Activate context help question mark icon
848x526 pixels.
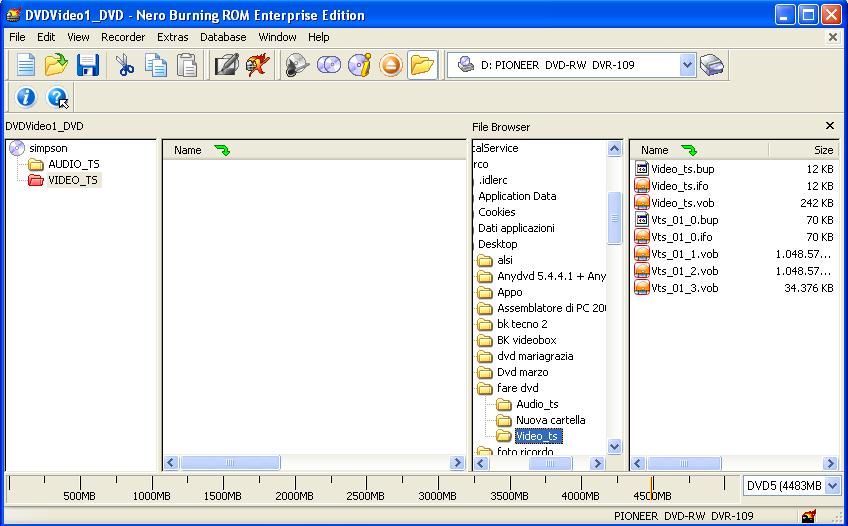click(57, 97)
